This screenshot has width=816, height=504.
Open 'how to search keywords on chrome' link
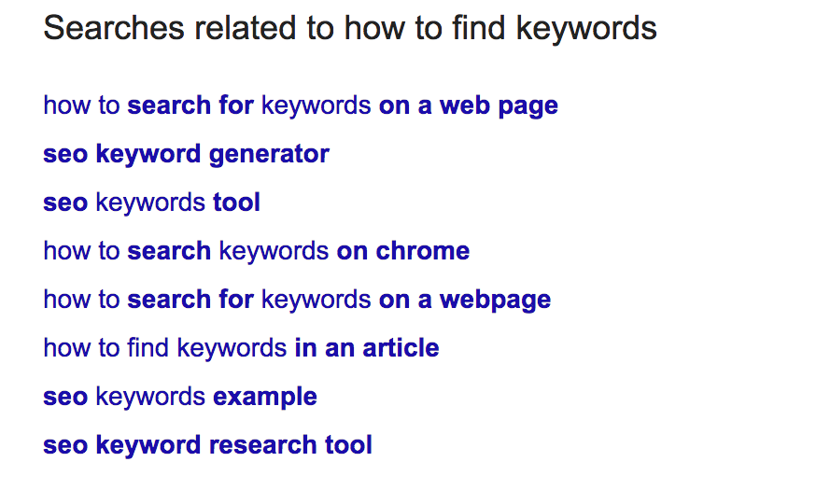coord(257,251)
